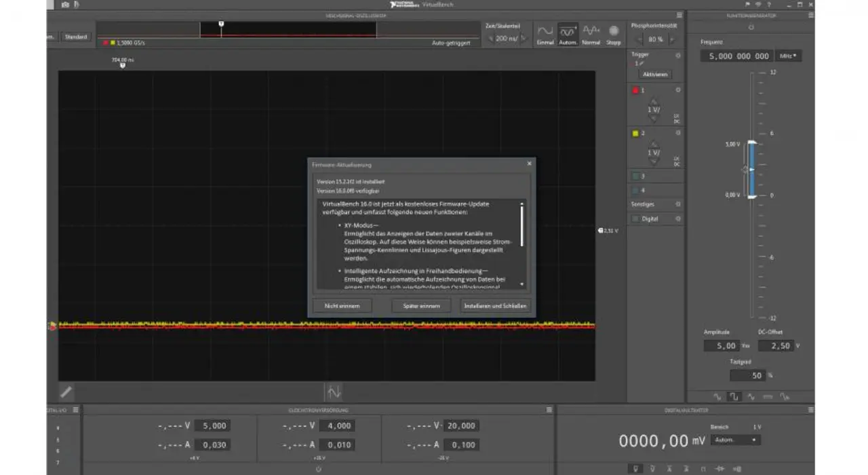868x475 pixels.
Task: Select the Normal acquisition mode
Action: (x=591, y=34)
